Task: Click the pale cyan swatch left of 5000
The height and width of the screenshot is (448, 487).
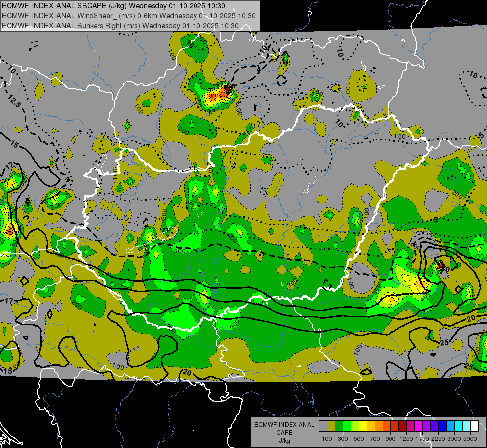Action: point(467,426)
